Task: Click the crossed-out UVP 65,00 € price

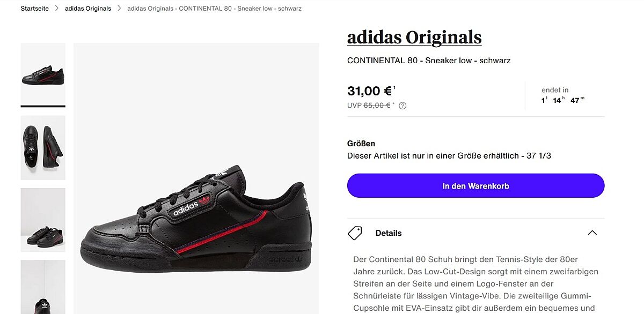Action: (376, 106)
